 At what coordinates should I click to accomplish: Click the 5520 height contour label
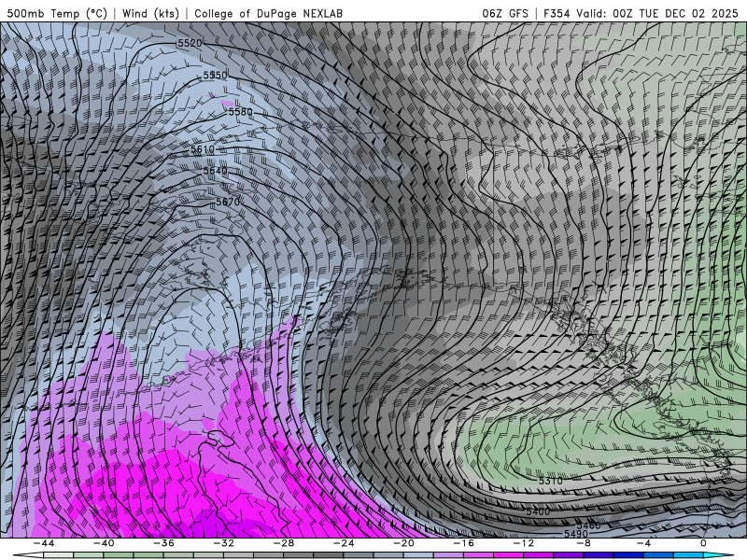[x=190, y=43]
